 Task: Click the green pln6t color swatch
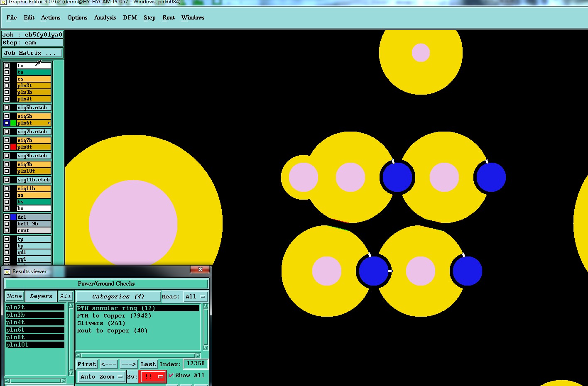tap(13, 123)
